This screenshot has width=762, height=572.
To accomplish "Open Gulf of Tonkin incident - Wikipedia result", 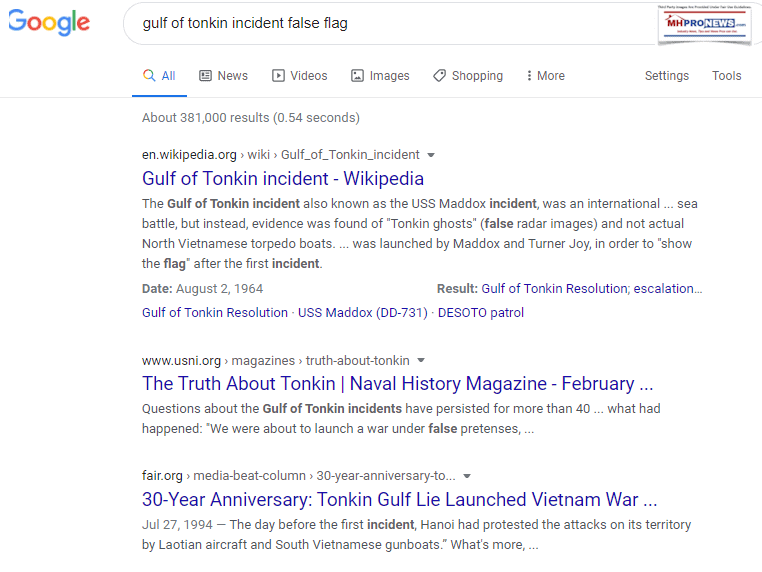I will tap(283, 179).
